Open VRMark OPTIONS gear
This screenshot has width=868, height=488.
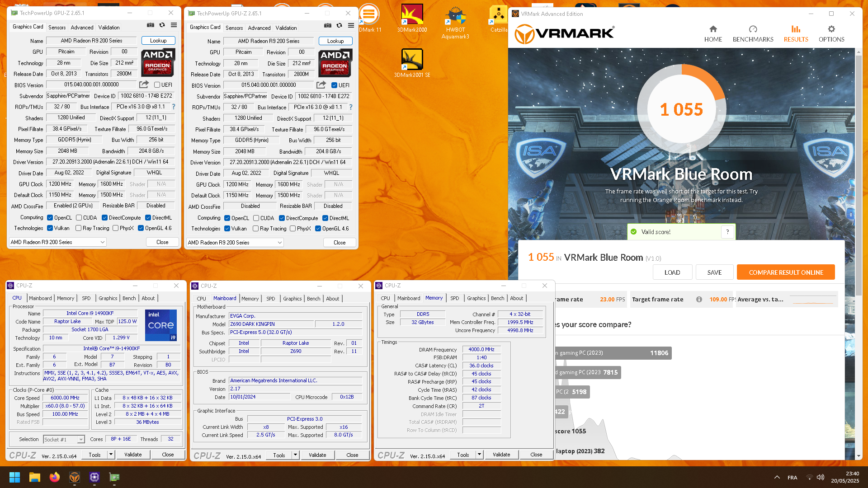point(831,34)
